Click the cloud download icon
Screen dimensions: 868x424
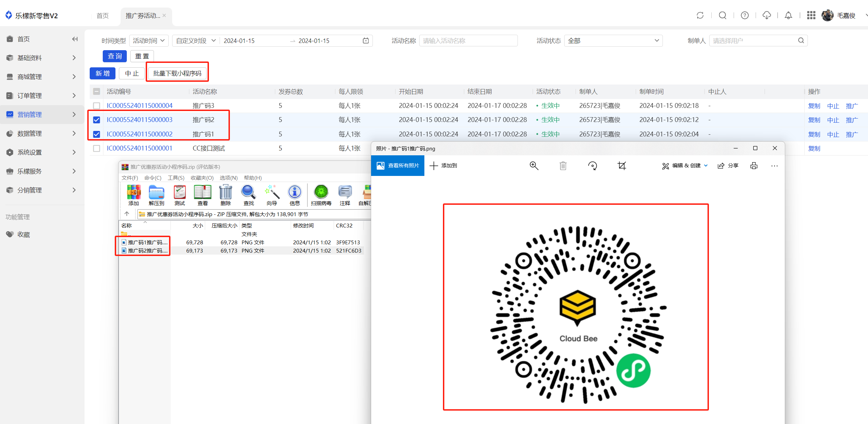coord(767,15)
